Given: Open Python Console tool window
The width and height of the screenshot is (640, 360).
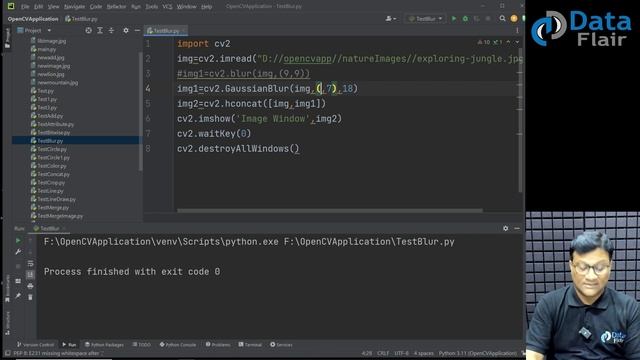Looking at the screenshot, I should tap(178, 345).
